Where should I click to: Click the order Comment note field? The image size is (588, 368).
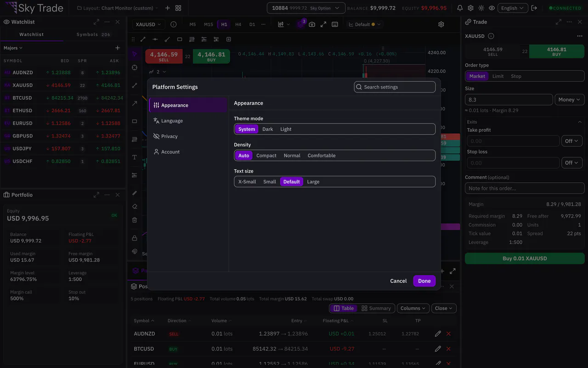pyautogui.click(x=525, y=188)
